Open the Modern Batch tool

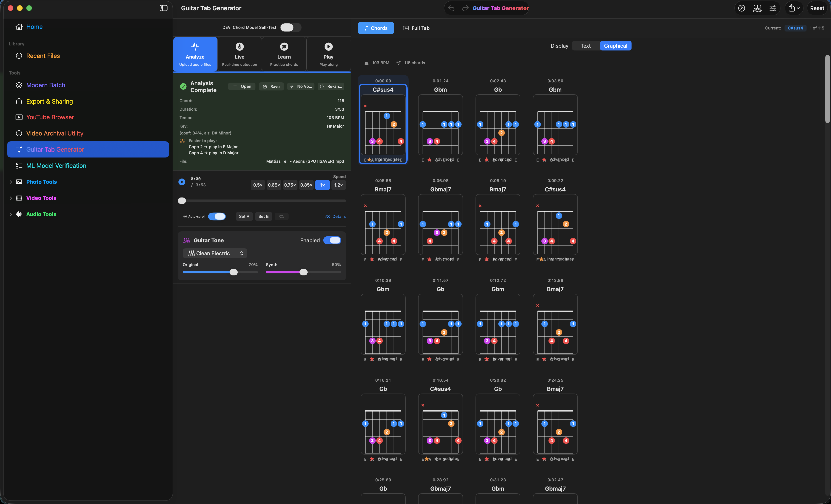pyautogui.click(x=88, y=85)
